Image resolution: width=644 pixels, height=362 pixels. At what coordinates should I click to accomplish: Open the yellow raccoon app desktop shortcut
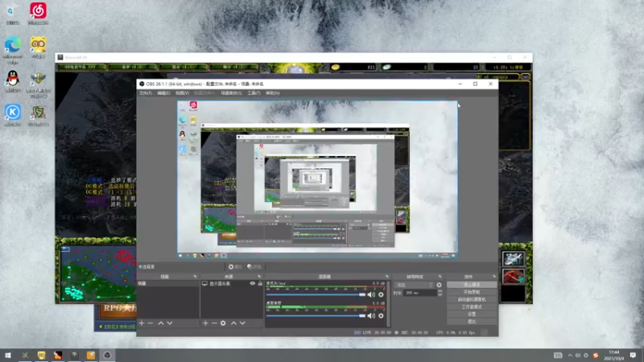(38, 47)
